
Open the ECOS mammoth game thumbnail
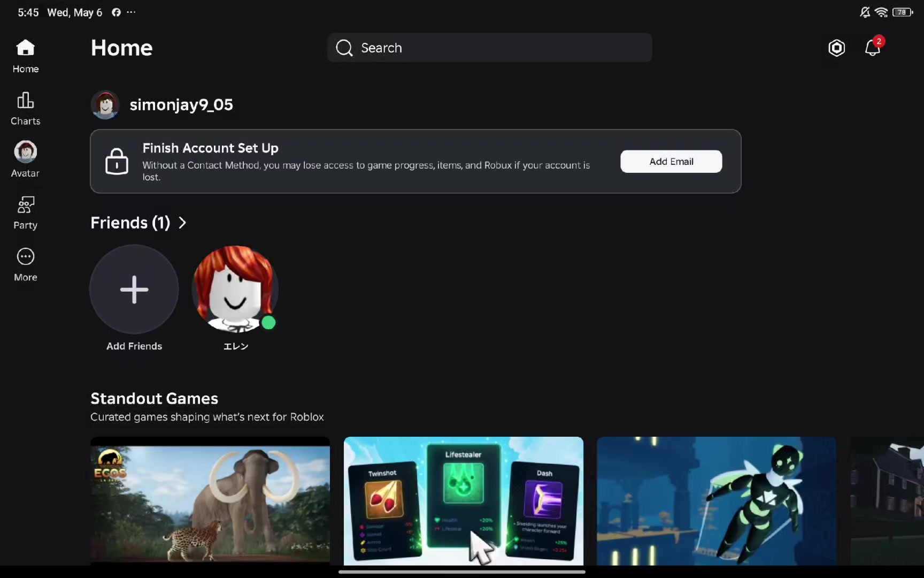(x=210, y=501)
